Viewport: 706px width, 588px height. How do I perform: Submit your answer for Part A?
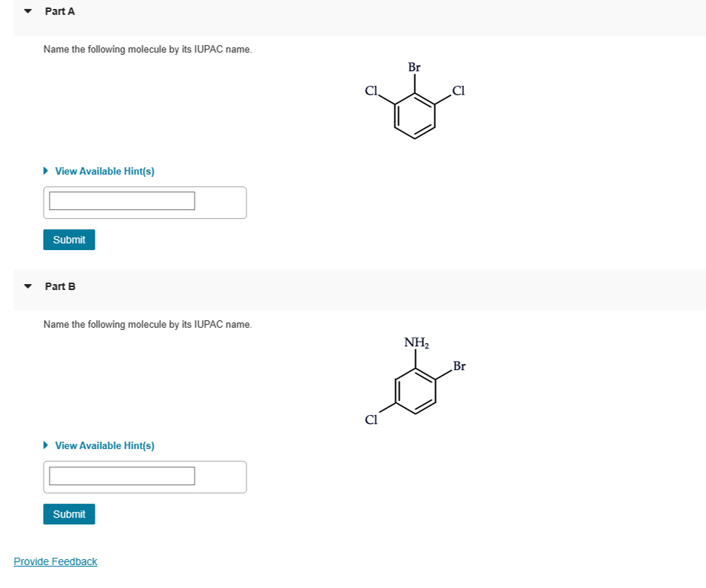tap(69, 240)
